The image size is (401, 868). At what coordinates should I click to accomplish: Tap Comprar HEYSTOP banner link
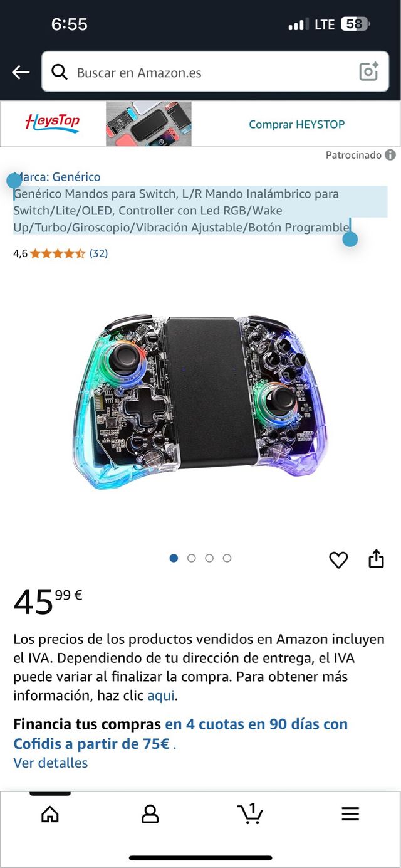pyautogui.click(x=297, y=124)
